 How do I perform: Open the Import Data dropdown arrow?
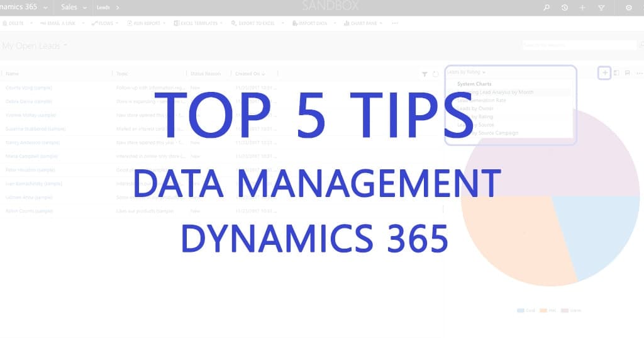click(335, 23)
